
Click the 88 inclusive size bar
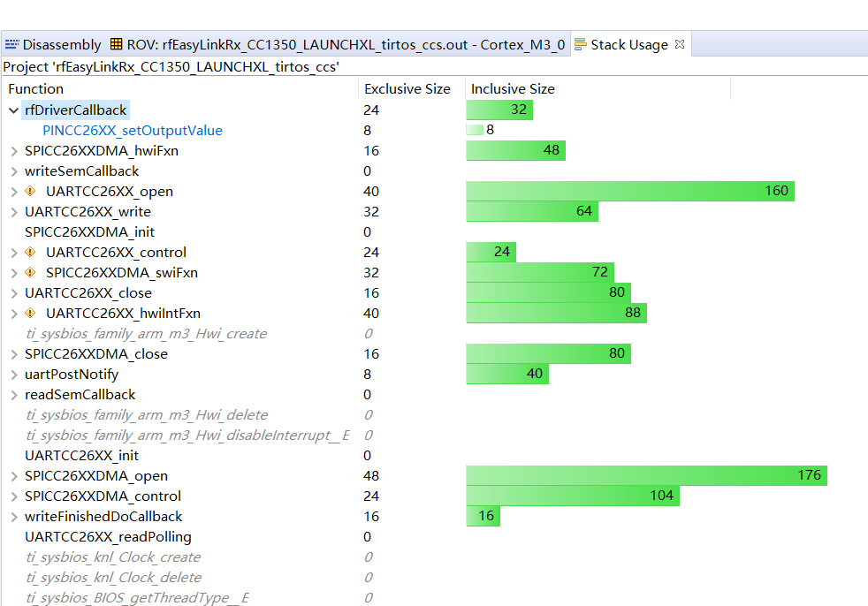click(556, 314)
